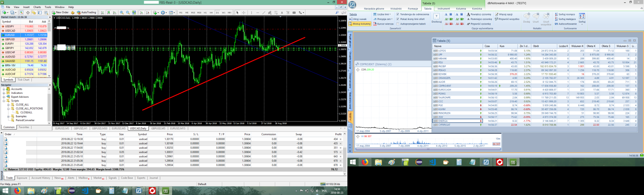Zoom out the USDCAD chart
Image resolution: width=644 pixels, height=195 pixels.
(x=128, y=12)
